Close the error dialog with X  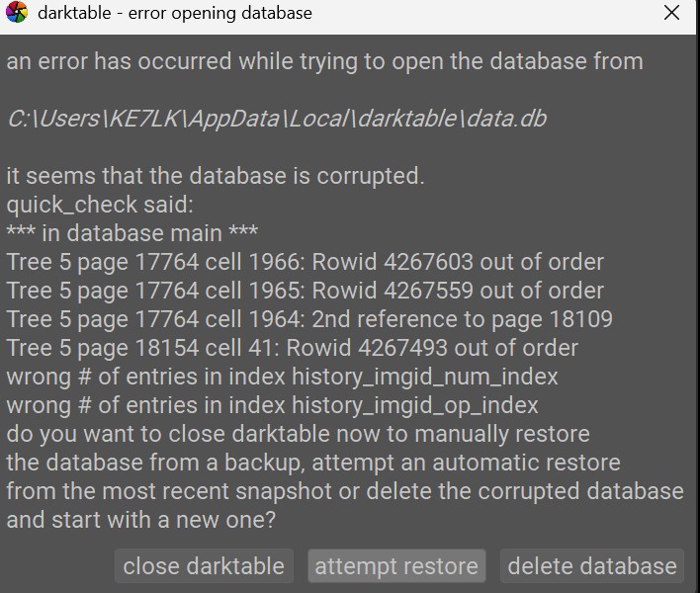pyautogui.click(x=671, y=13)
